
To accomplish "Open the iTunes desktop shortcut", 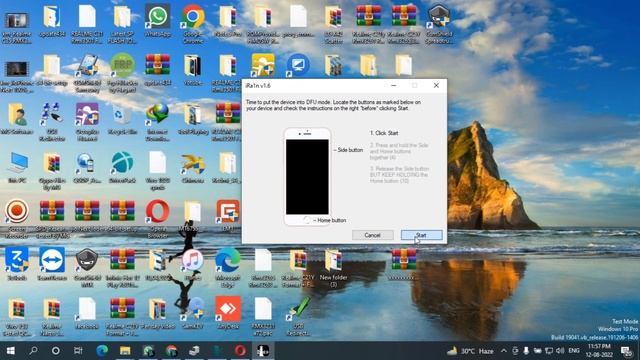I will [193, 264].
